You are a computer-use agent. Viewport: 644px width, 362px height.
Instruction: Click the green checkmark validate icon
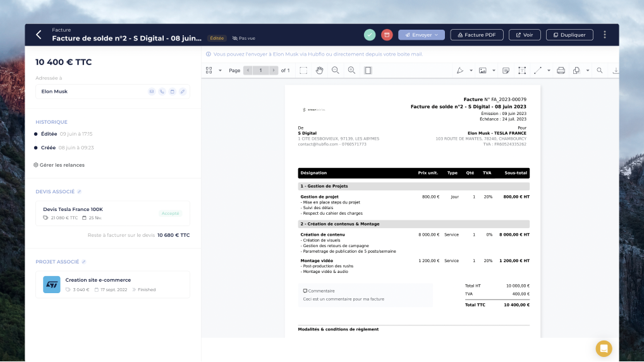coord(370,35)
